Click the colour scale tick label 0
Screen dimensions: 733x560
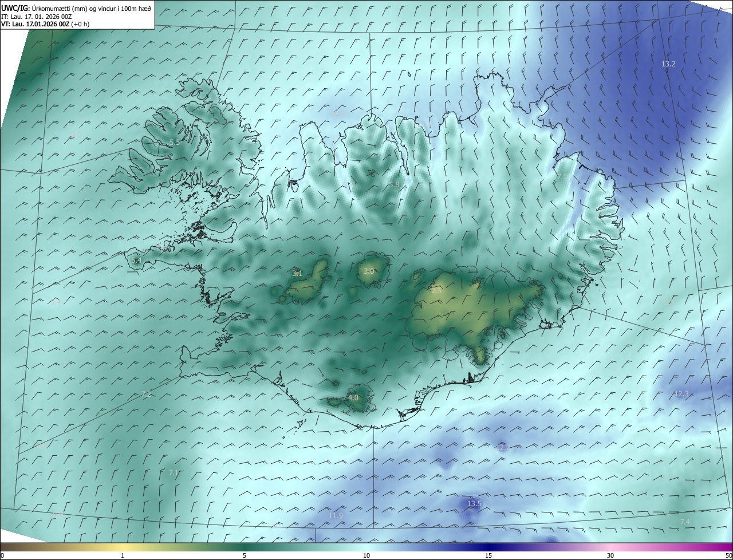(x=2, y=556)
